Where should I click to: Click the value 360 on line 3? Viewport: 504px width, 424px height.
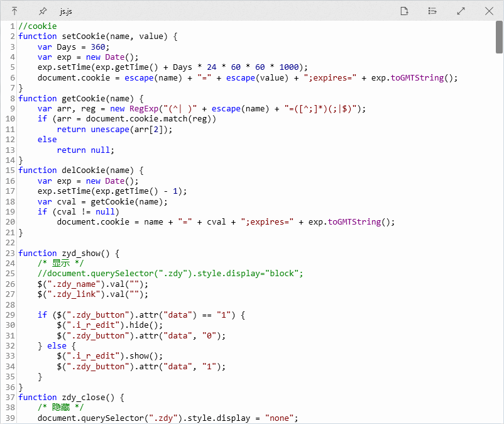(98, 47)
